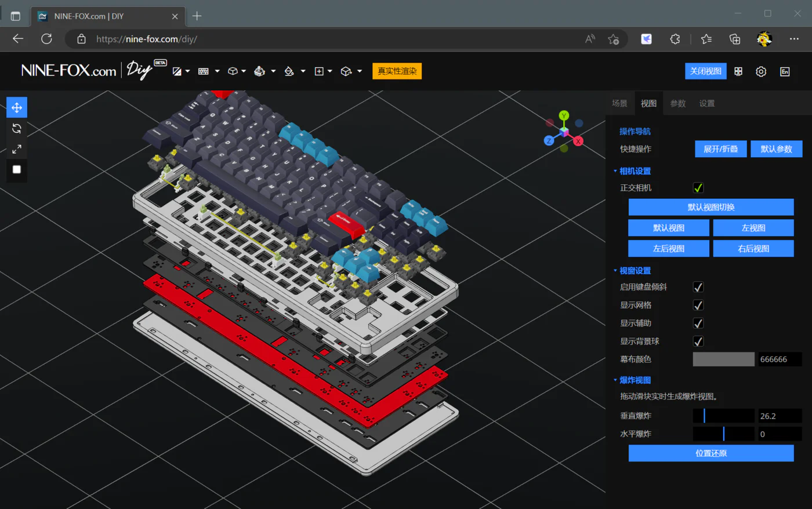The width and height of the screenshot is (812, 509).
Task: Click the paint bucket color icon
Action: [289, 71]
